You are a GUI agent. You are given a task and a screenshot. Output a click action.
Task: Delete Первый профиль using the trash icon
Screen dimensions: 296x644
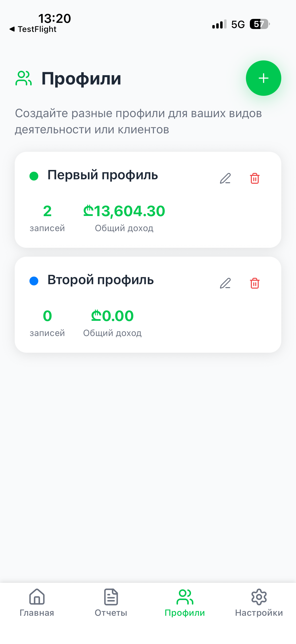point(255,179)
